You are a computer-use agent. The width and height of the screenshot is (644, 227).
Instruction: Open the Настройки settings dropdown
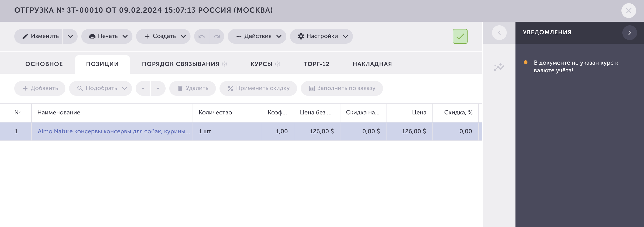pos(321,36)
